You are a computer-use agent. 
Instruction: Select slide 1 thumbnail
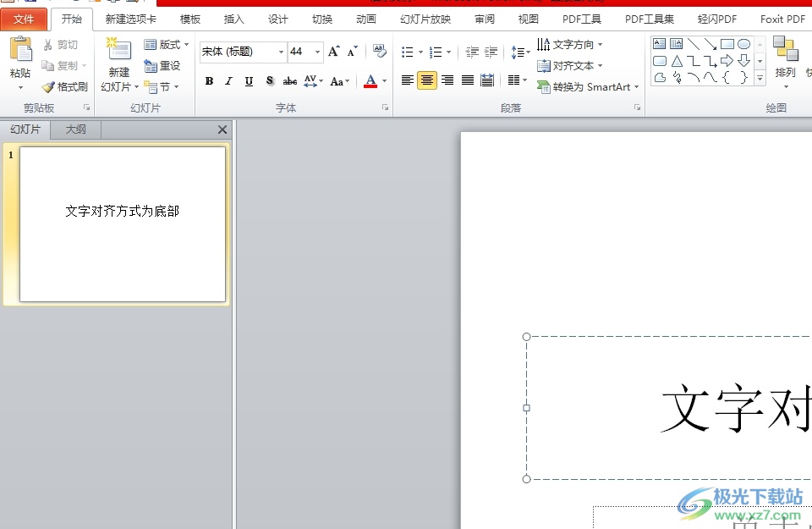tap(123, 223)
